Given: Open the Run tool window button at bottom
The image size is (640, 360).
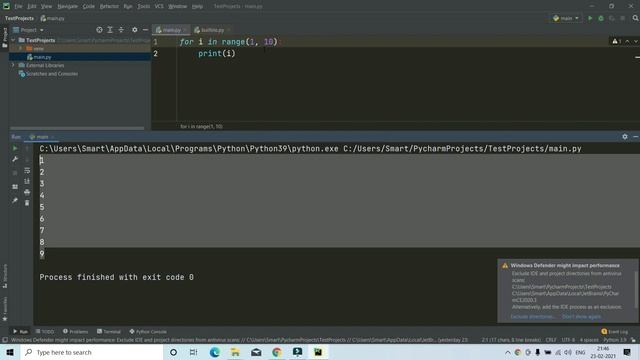Looking at the screenshot, I should (x=20, y=331).
